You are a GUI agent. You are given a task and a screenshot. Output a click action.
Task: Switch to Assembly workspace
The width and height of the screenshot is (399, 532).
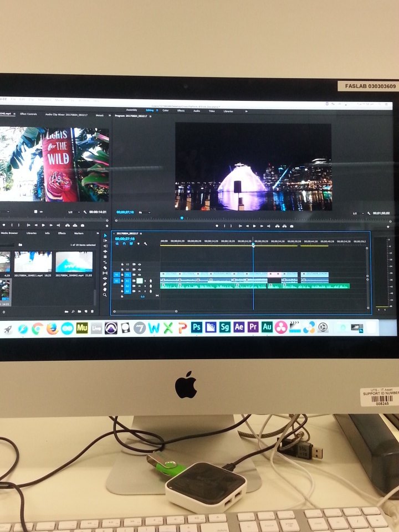[132, 110]
